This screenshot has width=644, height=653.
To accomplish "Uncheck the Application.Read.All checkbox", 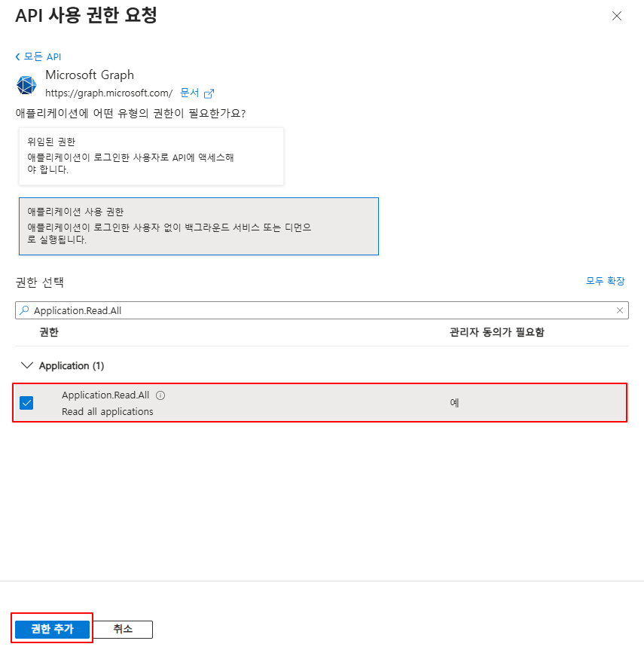I will click(x=26, y=403).
